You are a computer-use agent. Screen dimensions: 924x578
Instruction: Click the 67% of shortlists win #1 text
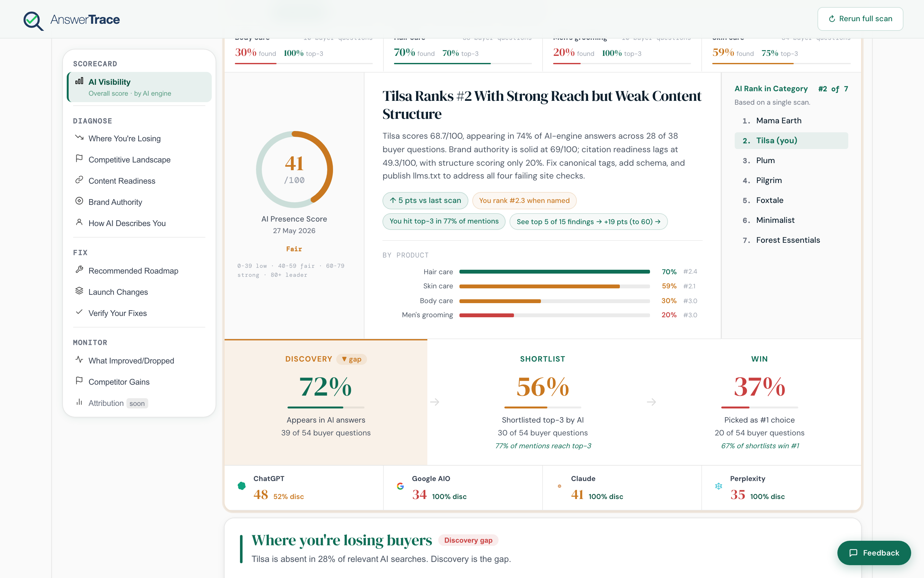tap(760, 446)
